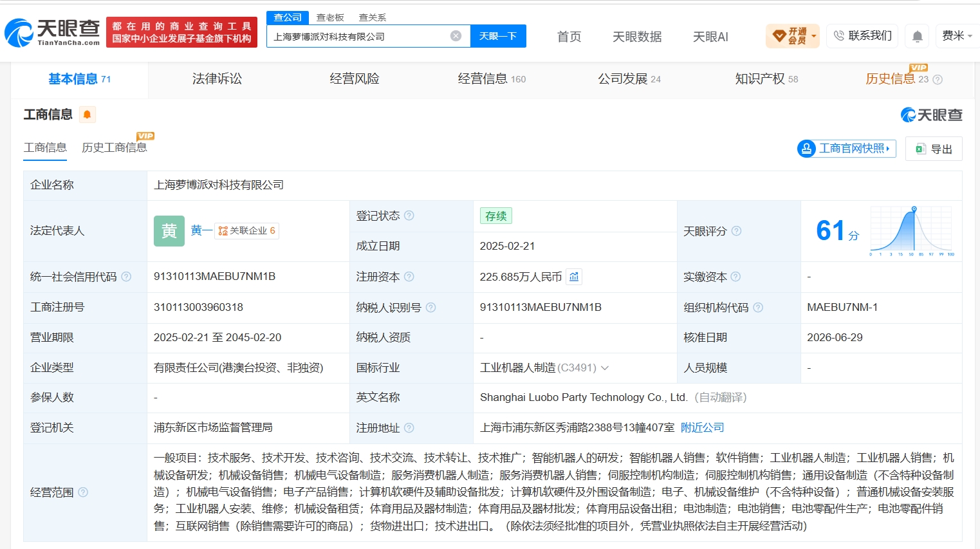Click credit code 91310113MAEBU7NM1B in 统一社会信用代码 row

click(x=214, y=276)
